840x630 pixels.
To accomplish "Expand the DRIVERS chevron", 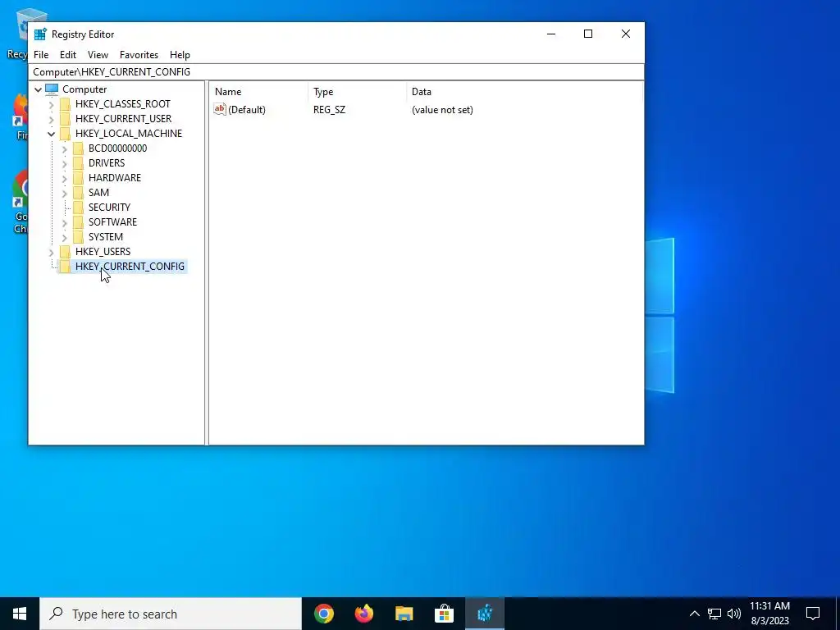I will click(65, 163).
